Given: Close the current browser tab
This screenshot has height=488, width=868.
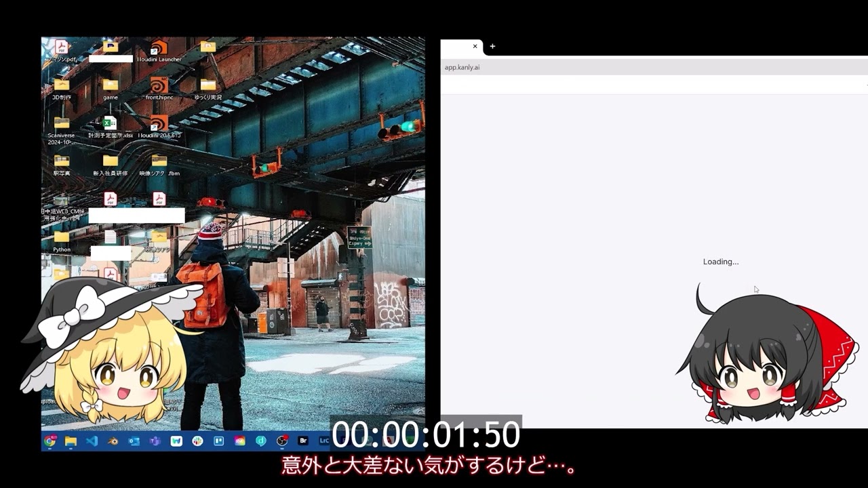Looking at the screenshot, I should tap(475, 47).
